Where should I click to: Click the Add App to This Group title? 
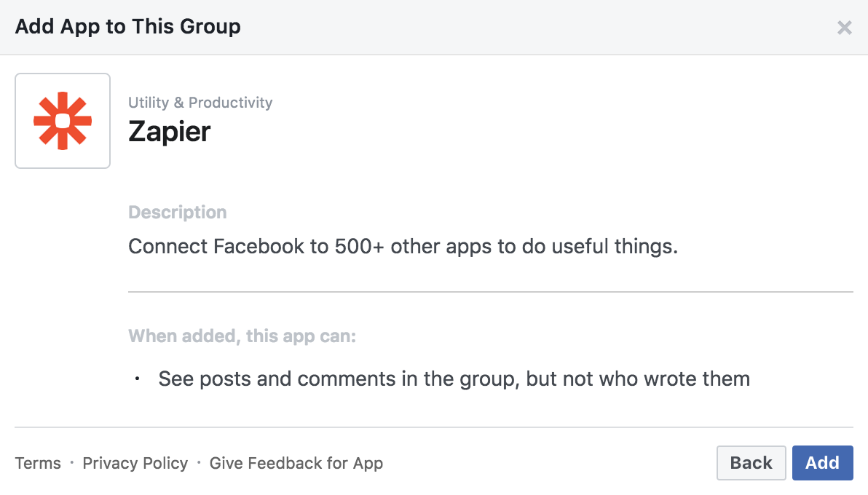click(128, 27)
